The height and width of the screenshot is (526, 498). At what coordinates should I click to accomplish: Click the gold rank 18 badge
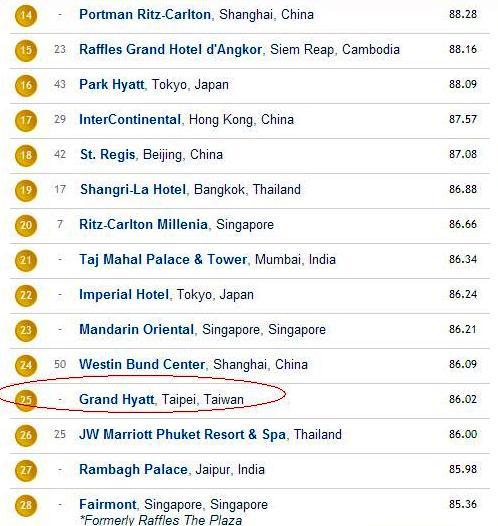[x=26, y=155]
